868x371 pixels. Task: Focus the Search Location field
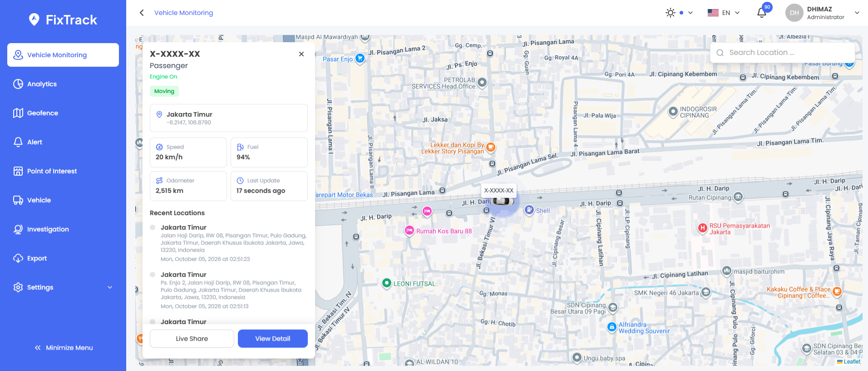point(783,53)
